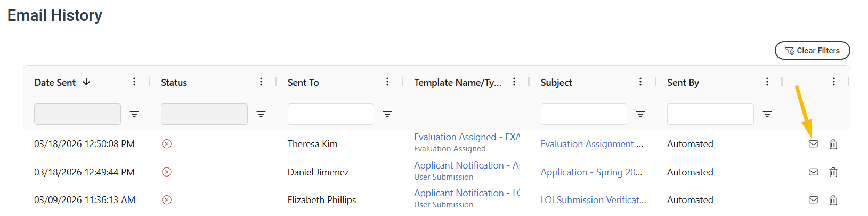Click the Sent To filter input

click(x=331, y=114)
